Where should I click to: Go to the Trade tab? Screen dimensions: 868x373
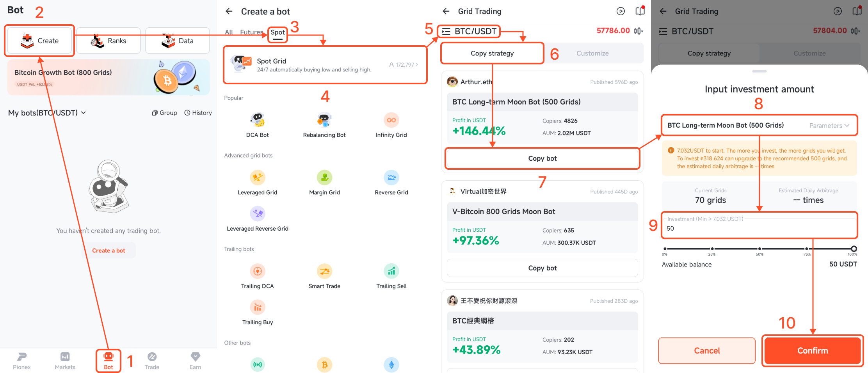click(152, 361)
